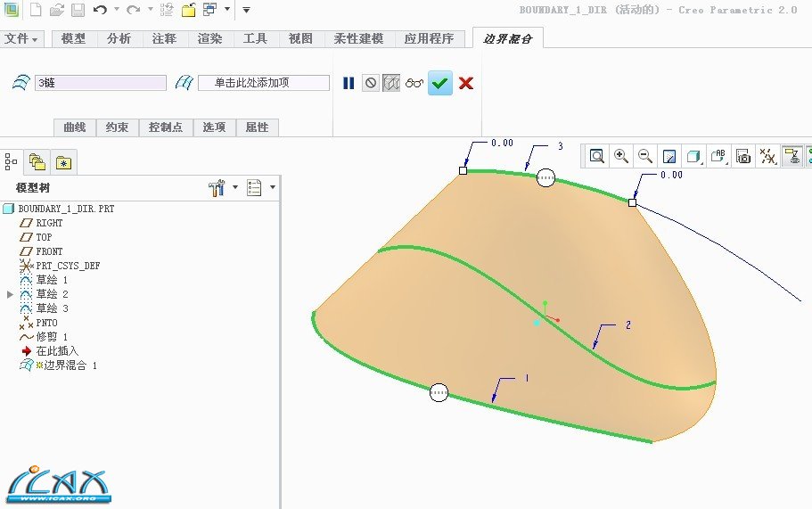Expand the 草绘 2 tree node
Image resolution: width=812 pixels, height=509 pixels.
(10, 294)
